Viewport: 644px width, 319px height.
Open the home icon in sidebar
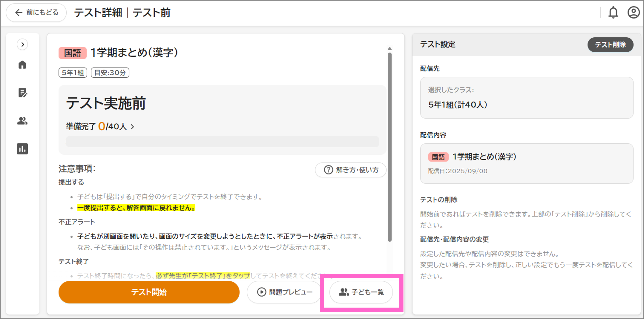(22, 65)
